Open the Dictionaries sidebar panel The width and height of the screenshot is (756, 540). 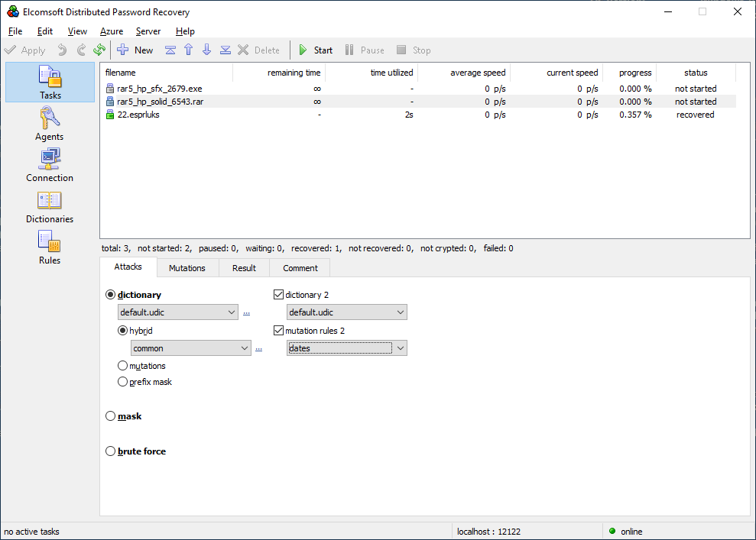[49, 206]
